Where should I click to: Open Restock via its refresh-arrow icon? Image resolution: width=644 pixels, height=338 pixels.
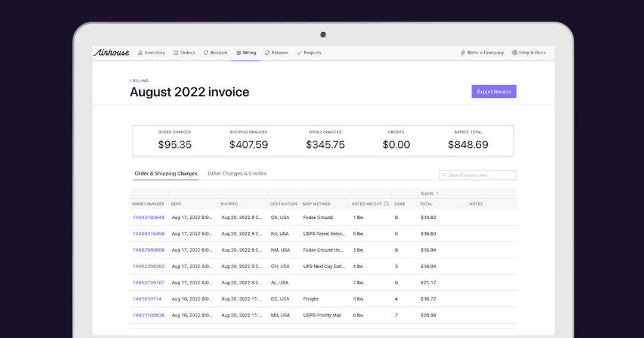pyautogui.click(x=206, y=52)
